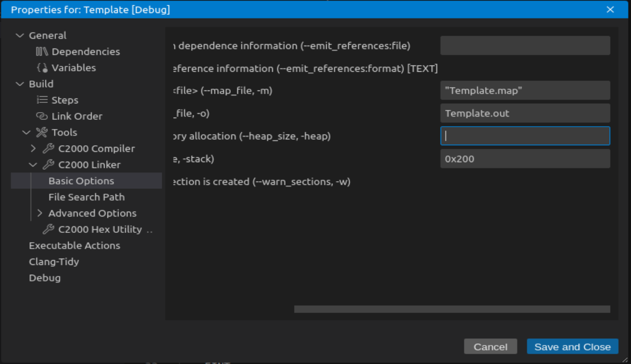
Task: Click the horizontal scrollbar in options pane
Action: 452,309
